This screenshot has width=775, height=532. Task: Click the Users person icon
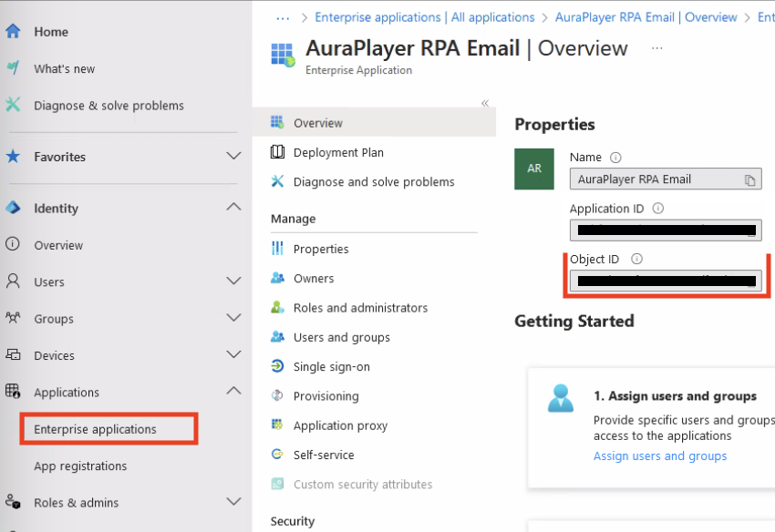point(13,281)
